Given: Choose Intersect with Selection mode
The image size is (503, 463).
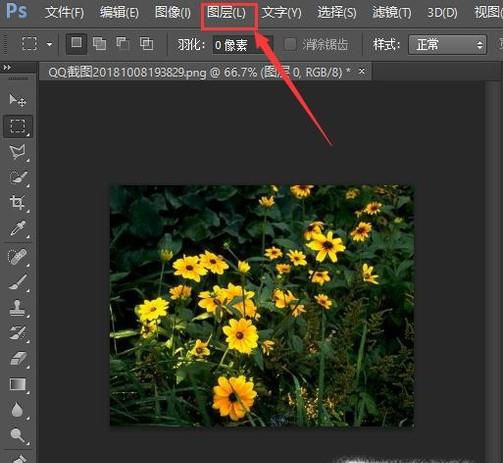Looking at the screenshot, I should pyautogui.click(x=146, y=44).
